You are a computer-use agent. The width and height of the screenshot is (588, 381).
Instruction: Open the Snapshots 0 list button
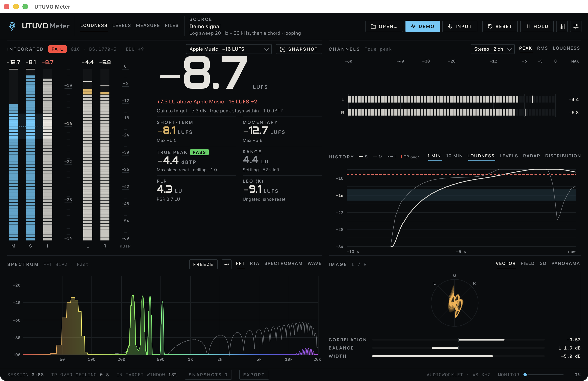(x=208, y=375)
